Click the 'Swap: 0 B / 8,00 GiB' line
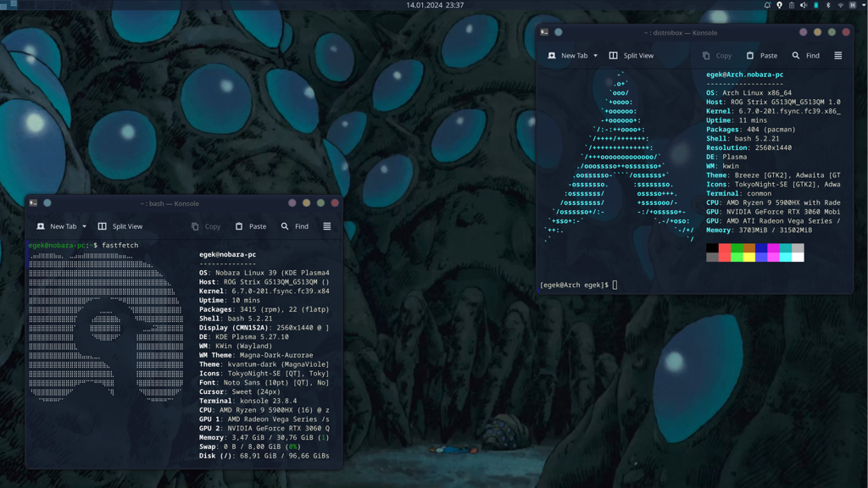Image resolution: width=868 pixels, height=488 pixels. pos(250,446)
